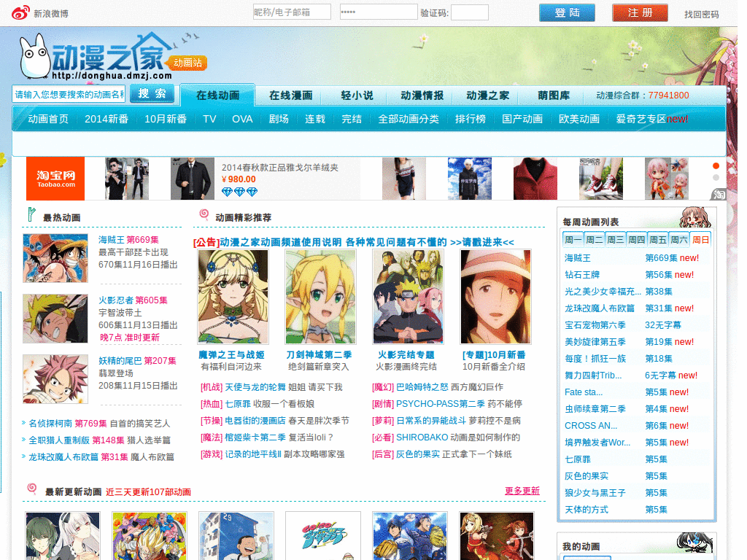
Task: Open the baseball anime update thumbnail
Action: coord(410,536)
